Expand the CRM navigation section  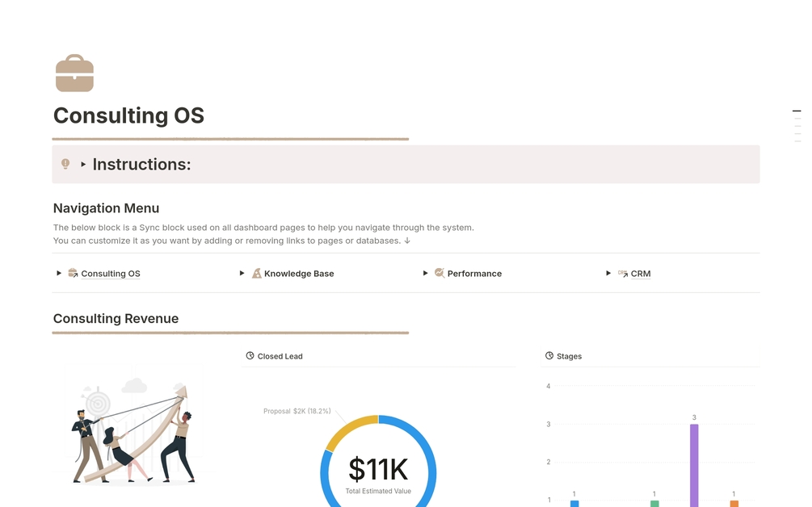(x=608, y=274)
